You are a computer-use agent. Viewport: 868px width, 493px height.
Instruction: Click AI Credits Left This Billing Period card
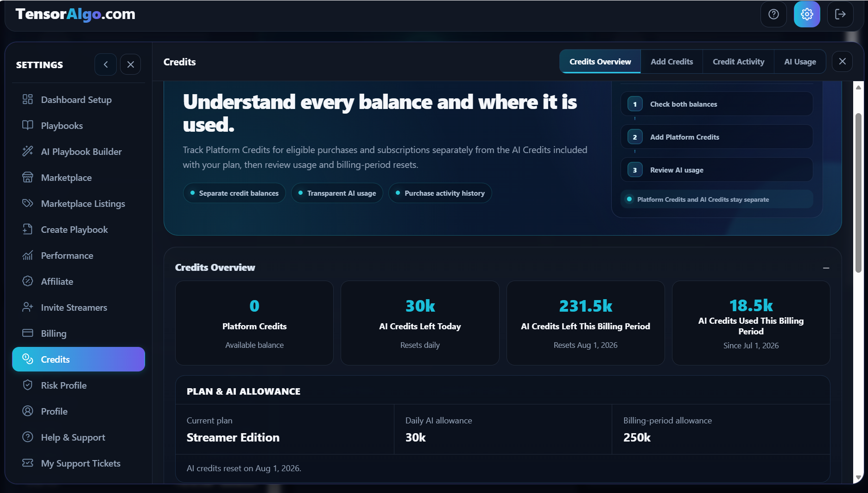[x=586, y=323]
